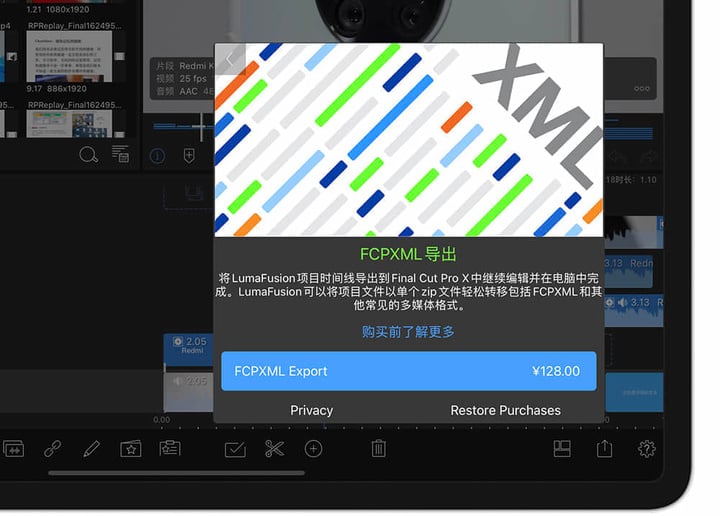Click the undo arrow beside the preview scrubber
Viewport: 720px width, 516px height.
[x=618, y=157]
